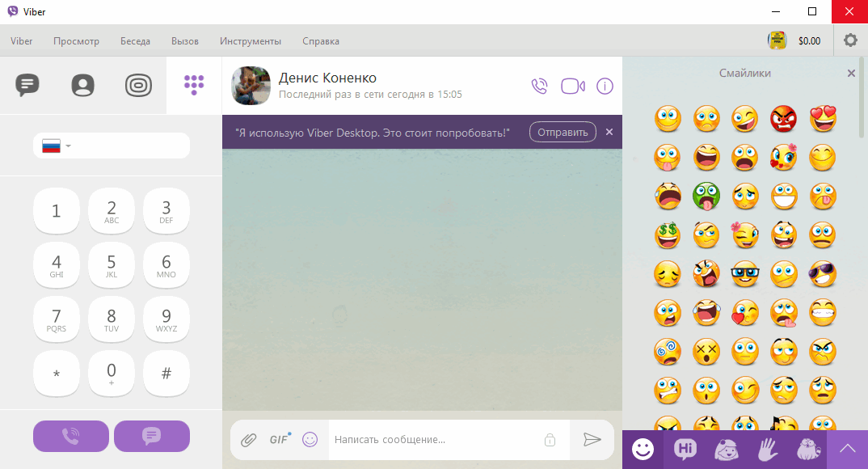
Task: Click the lock encryption icon
Action: coord(550,440)
